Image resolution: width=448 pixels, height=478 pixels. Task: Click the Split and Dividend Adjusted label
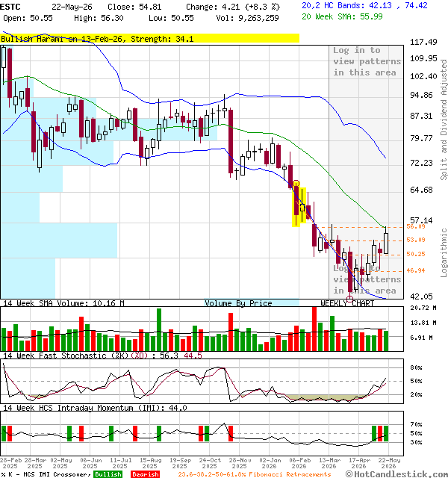point(444,119)
